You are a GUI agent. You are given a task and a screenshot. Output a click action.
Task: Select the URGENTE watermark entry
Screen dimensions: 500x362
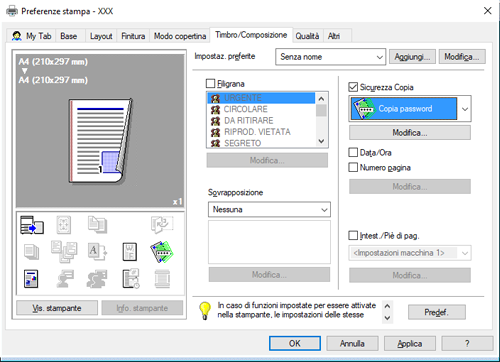(x=261, y=98)
